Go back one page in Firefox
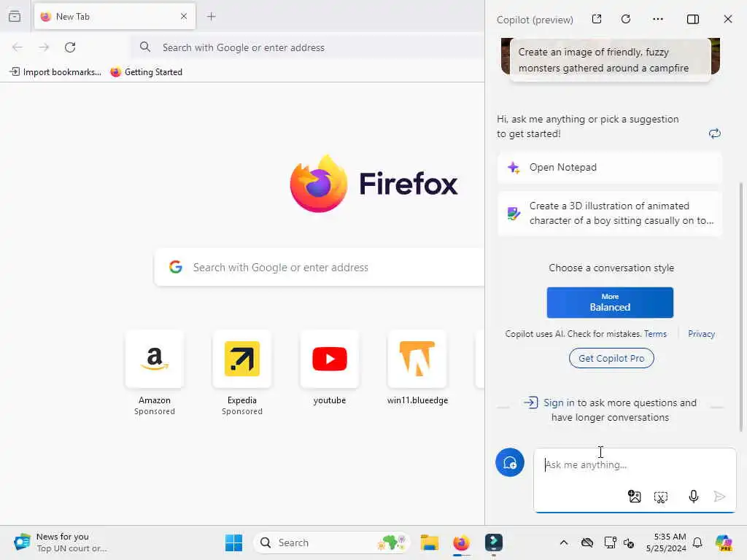This screenshot has height=560, width=747. (x=18, y=47)
